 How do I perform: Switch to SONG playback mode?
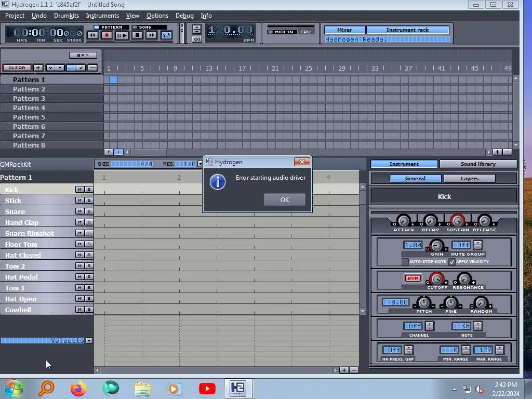(x=149, y=27)
